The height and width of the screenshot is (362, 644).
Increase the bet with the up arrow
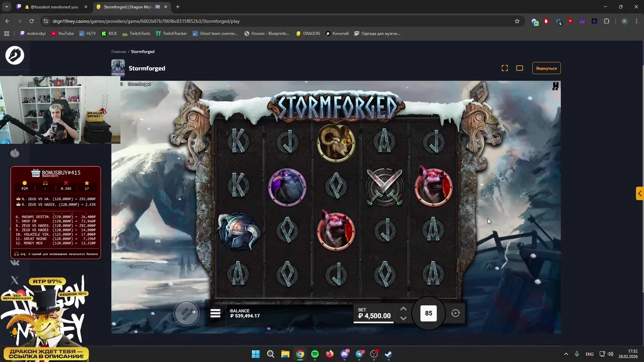[x=403, y=309]
